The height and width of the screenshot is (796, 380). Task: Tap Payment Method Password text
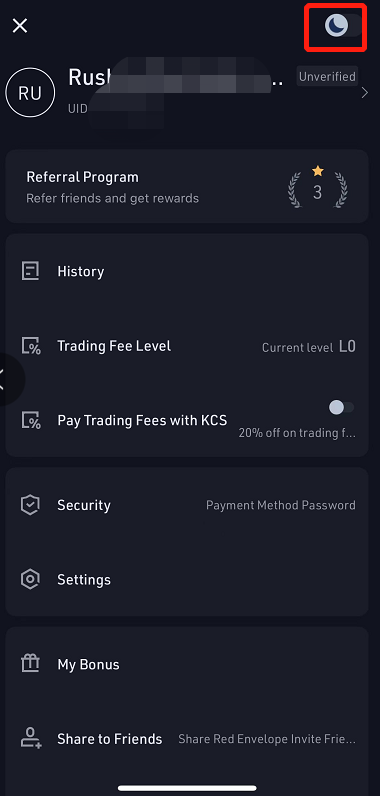pos(281,505)
